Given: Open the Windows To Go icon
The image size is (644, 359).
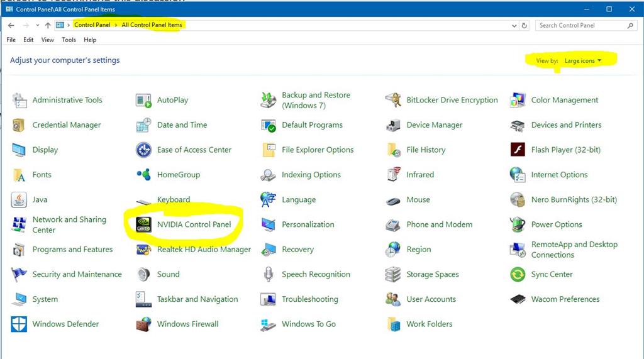Looking at the screenshot, I should click(x=268, y=324).
